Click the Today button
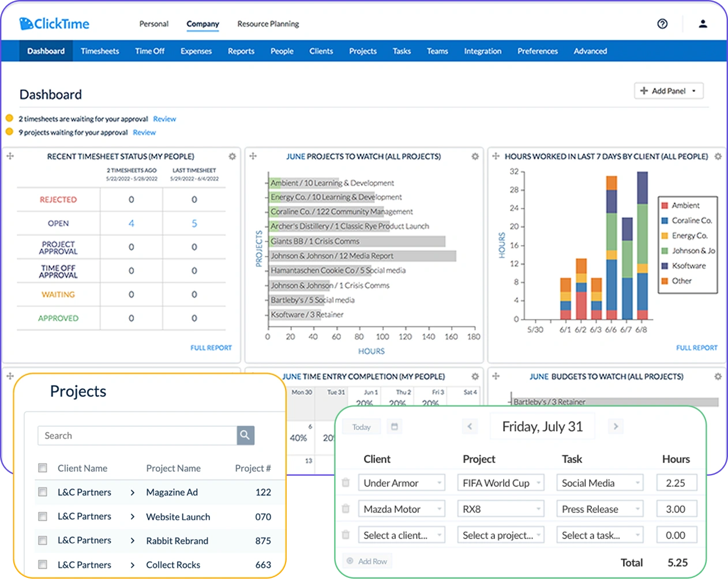728x579 pixels. (362, 427)
